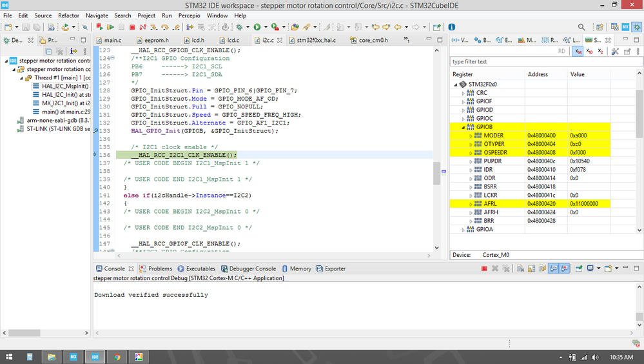Collapse all in Debug view toolbar

pyautogui.click(x=48, y=52)
